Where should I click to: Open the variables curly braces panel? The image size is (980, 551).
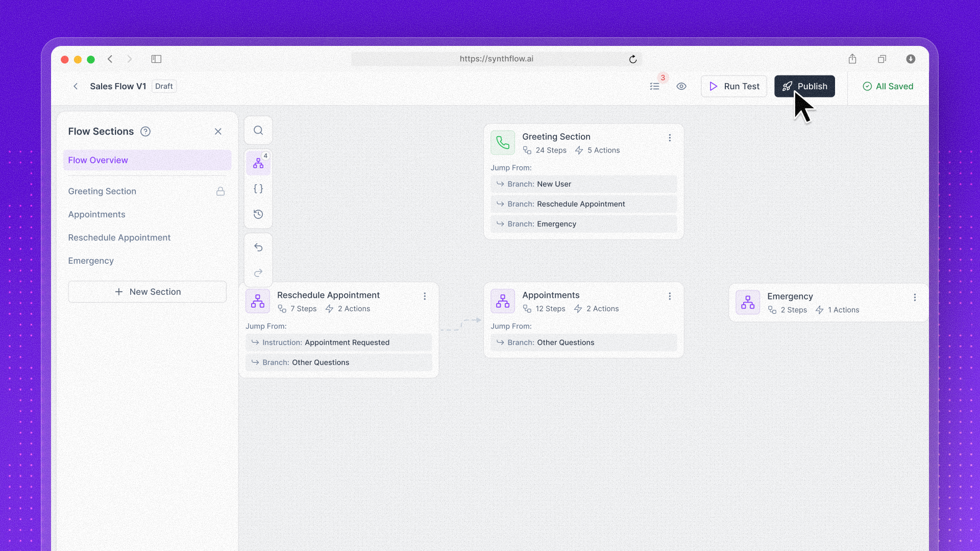tap(258, 189)
